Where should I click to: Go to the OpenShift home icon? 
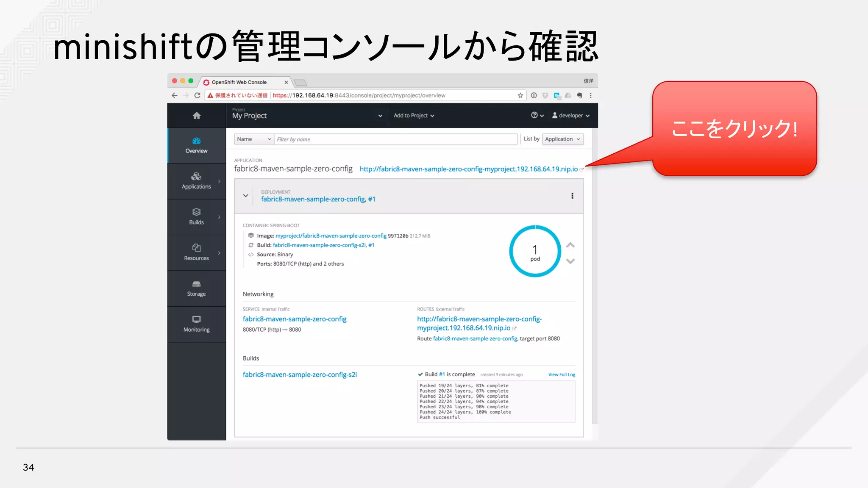[x=196, y=116]
